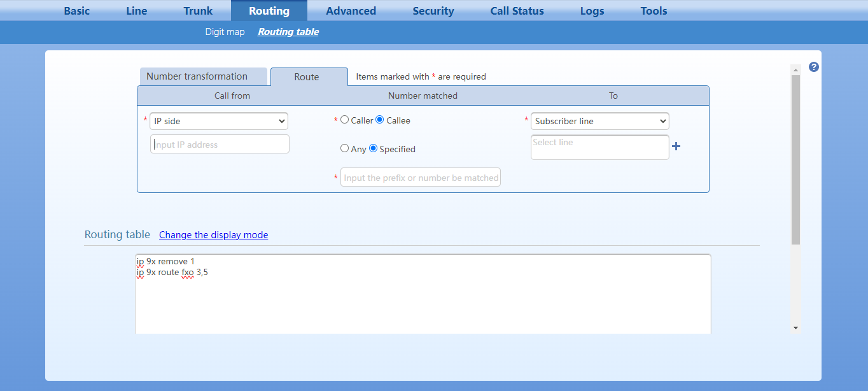Click the Change the display mode link
Screen dimensions: 868x391
tap(213, 235)
